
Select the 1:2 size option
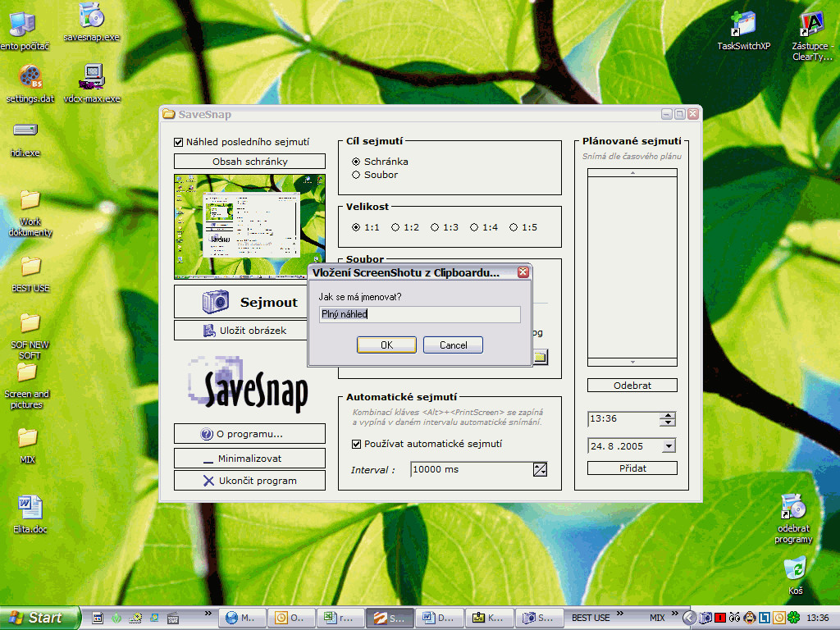tap(395, 227)
